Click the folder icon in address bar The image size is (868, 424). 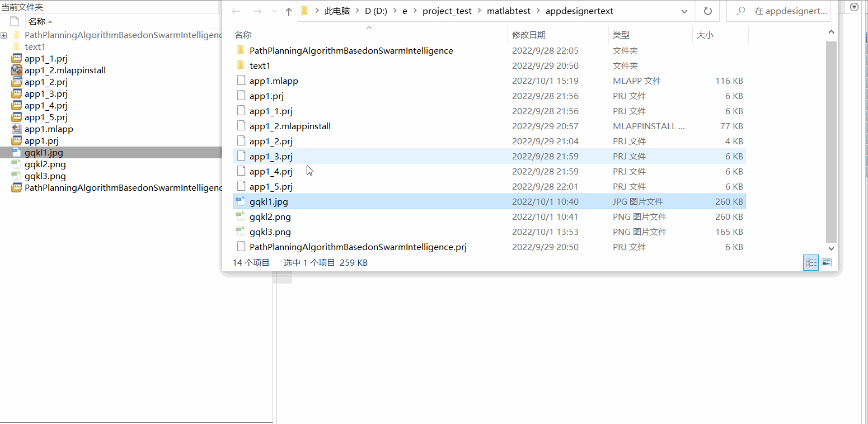304,11
